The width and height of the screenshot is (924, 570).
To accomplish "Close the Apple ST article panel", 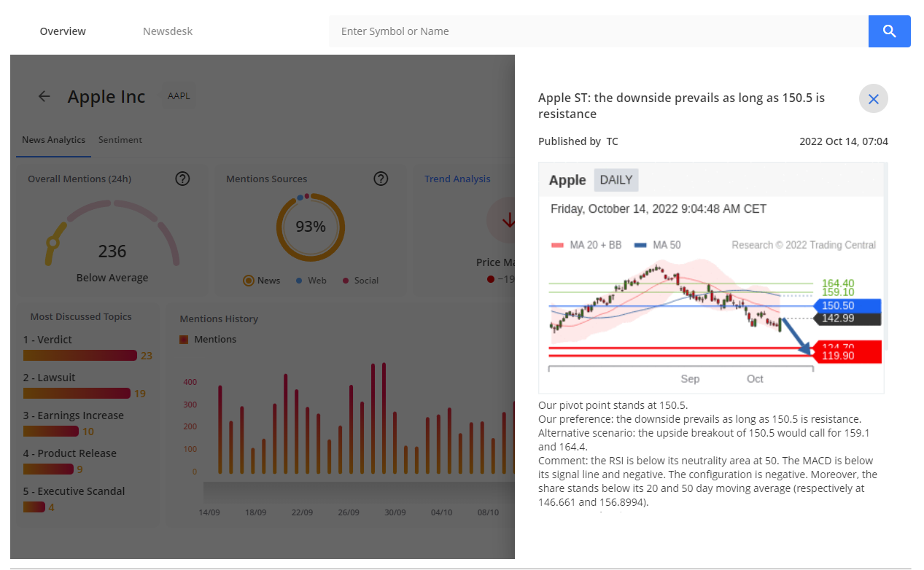I will 874,98.
